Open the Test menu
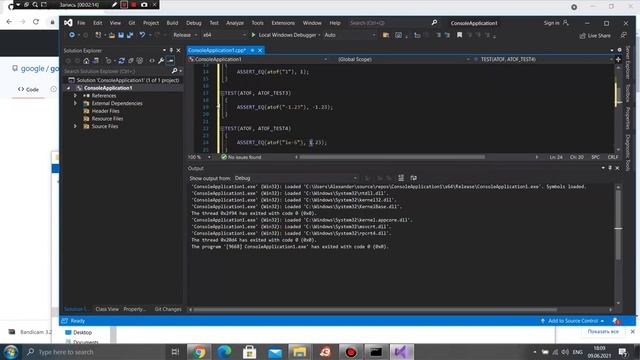The height and width of the screenshot is (360, 640). 214,23
